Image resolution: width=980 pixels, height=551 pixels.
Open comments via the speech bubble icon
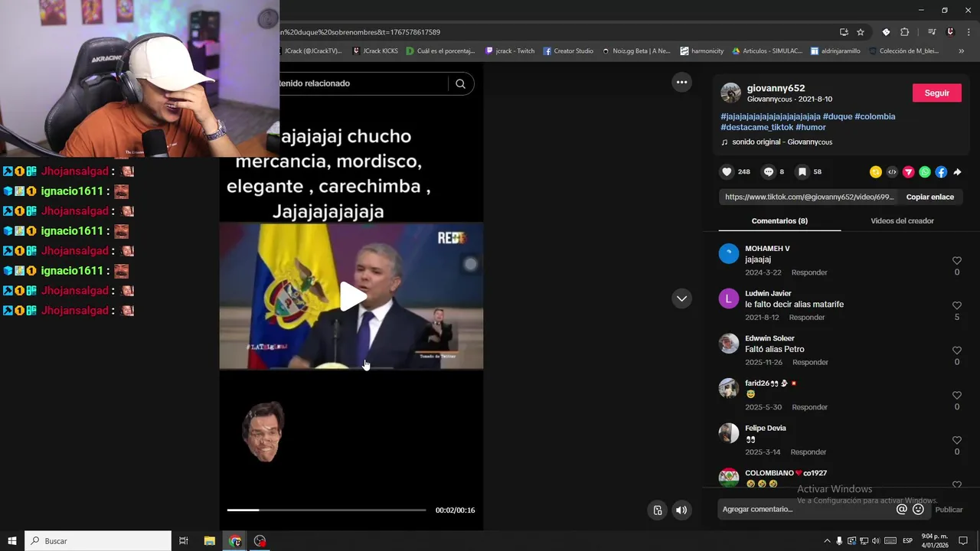(x=769, y=172)
